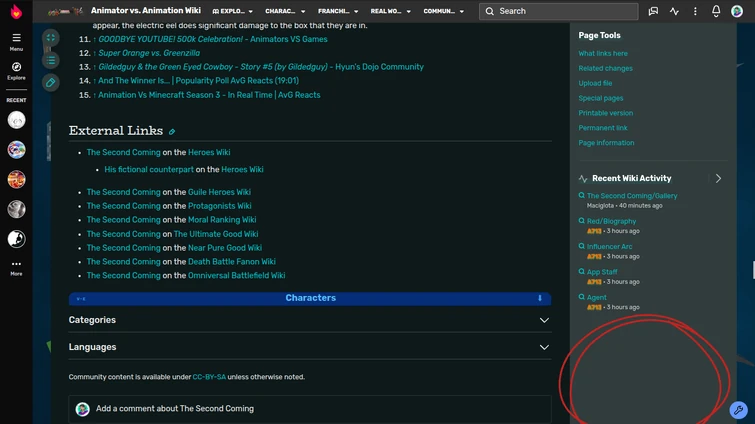Open the Omniversal Battlefield Wiki link

pyautogui.click(x=236, y=276)
